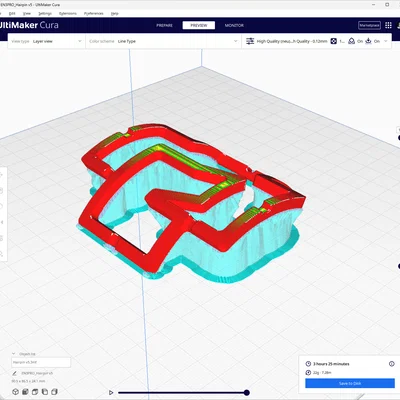Select the front view camera icon
This screenshot has height=400, width=400.
25,392
